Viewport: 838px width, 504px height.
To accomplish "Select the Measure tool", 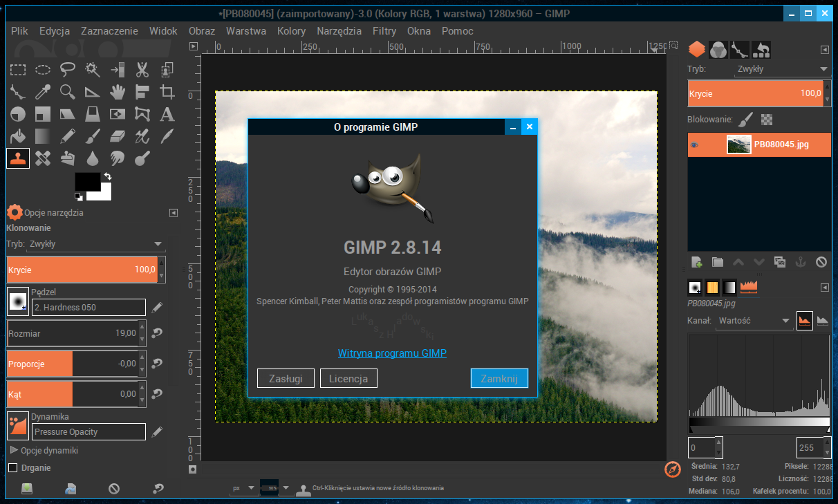I will coord(93,91).
